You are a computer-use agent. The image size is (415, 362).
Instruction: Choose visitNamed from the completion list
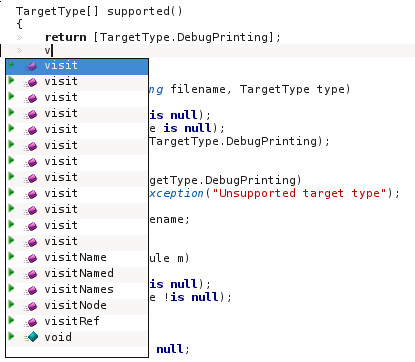click(77, 274)
